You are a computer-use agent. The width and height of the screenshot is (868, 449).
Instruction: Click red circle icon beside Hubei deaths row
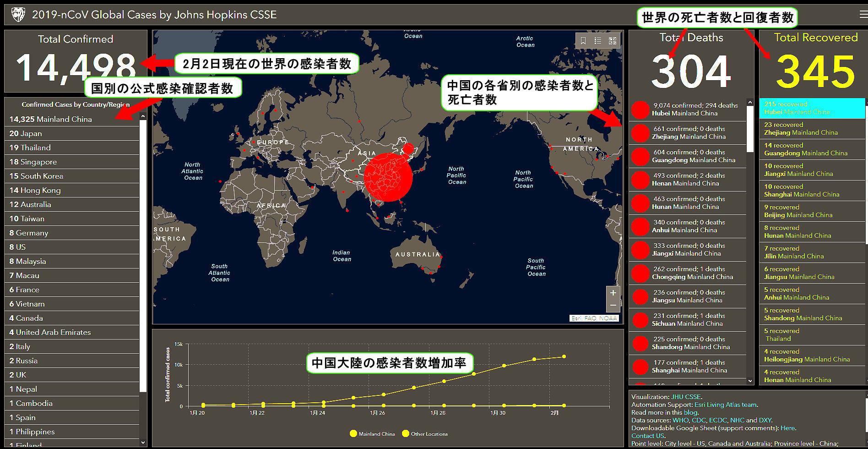[x=640, y=110]
